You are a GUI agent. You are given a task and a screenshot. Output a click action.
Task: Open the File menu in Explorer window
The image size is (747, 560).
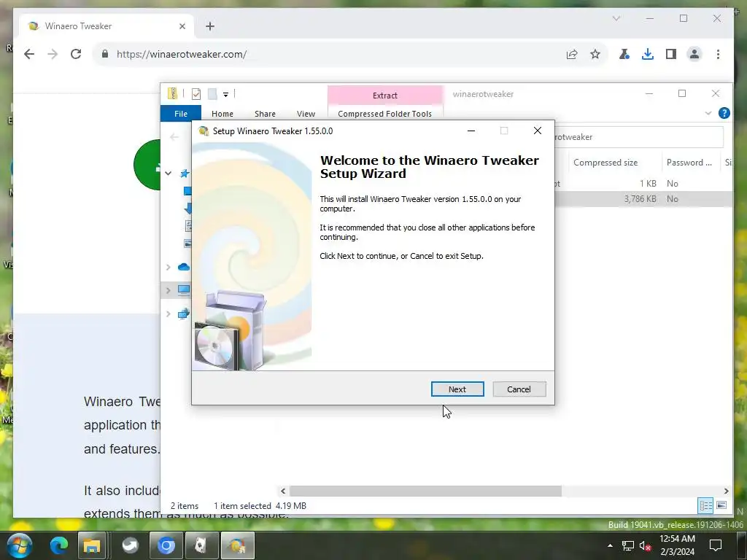[181, 113]
